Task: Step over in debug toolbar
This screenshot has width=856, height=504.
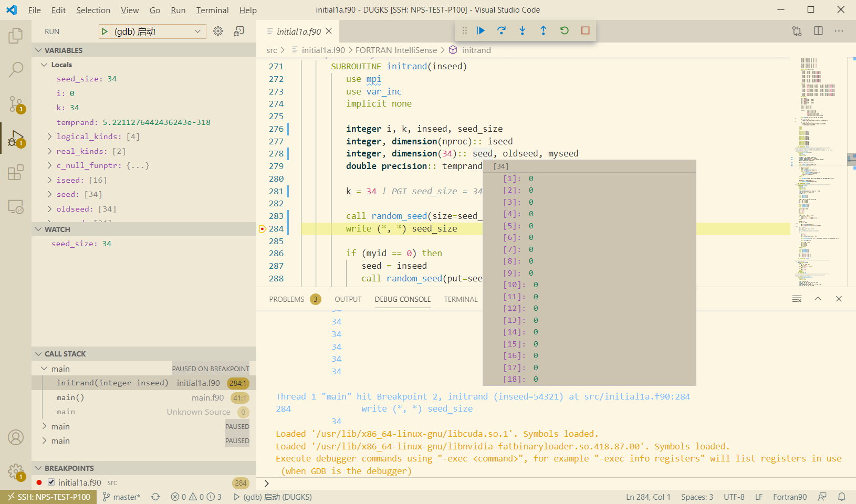Action: [502, 30]
